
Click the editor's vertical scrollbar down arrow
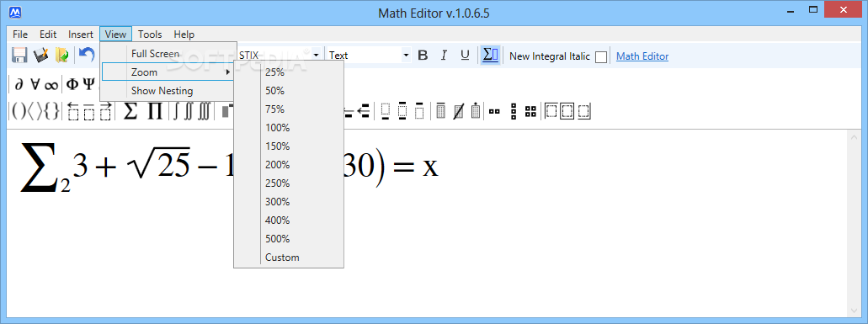[855, 310]
